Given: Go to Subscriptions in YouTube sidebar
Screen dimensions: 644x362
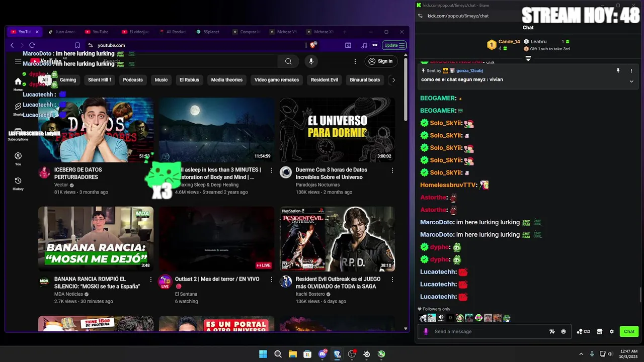Looking at the screenshot, I should pyautogui.click(x=18, y=134).
